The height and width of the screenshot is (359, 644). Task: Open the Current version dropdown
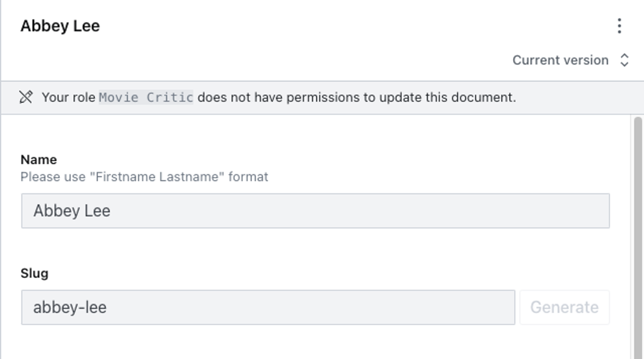point(560,60)
